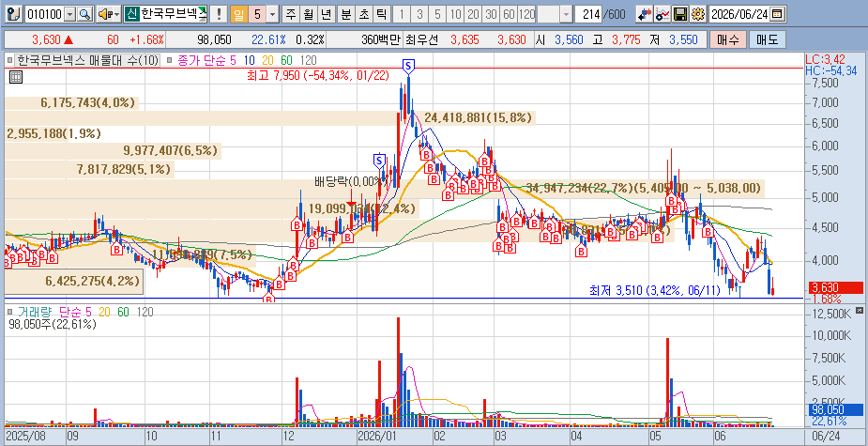Switch to 월 monthly chart
This screenshot has height=446, width=868.
tap(309, 14)
